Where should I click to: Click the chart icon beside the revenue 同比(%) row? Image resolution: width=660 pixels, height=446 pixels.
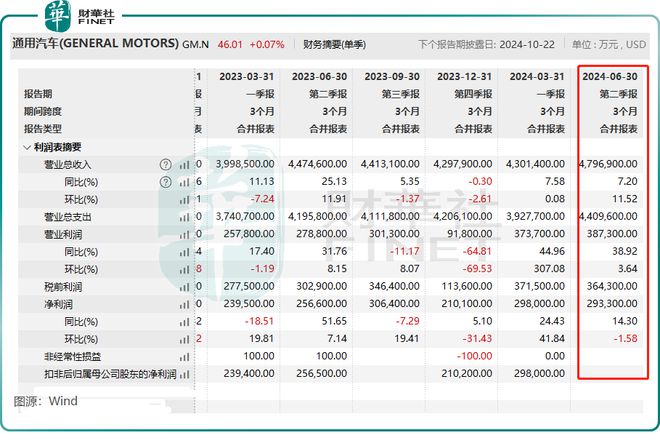(184, 182)
